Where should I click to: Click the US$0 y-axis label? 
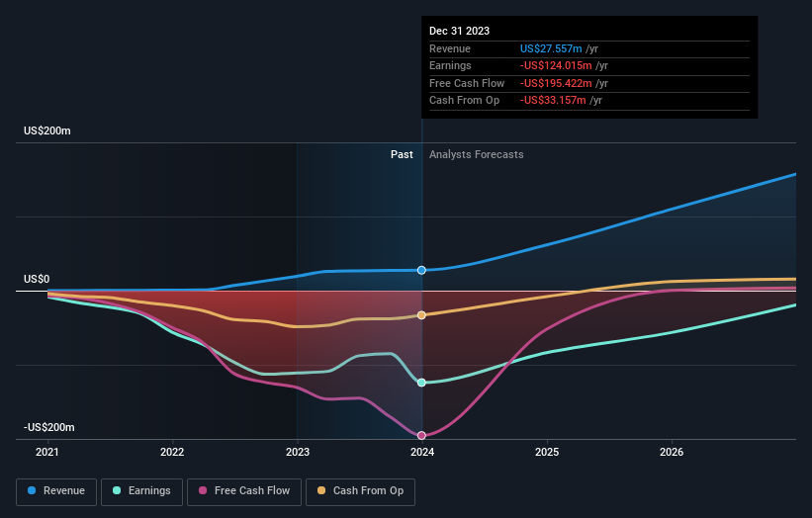pyautogui.click(x=37, y=280)
